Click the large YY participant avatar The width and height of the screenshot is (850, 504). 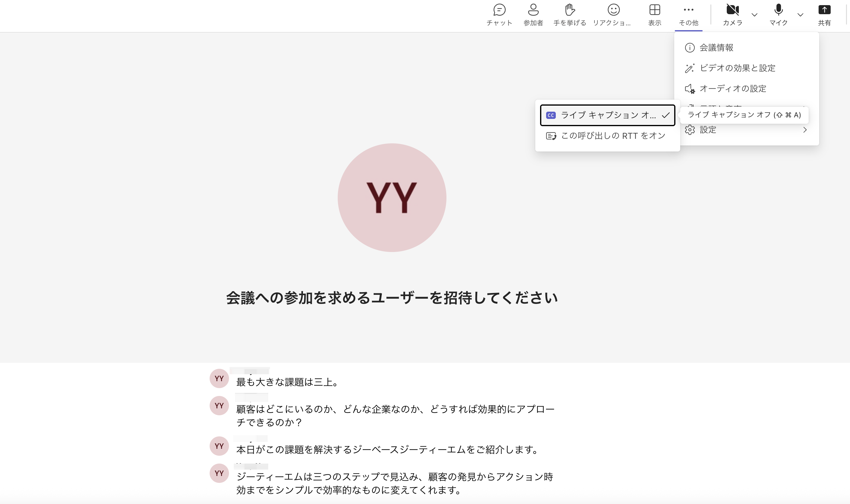tap(391, 198)
